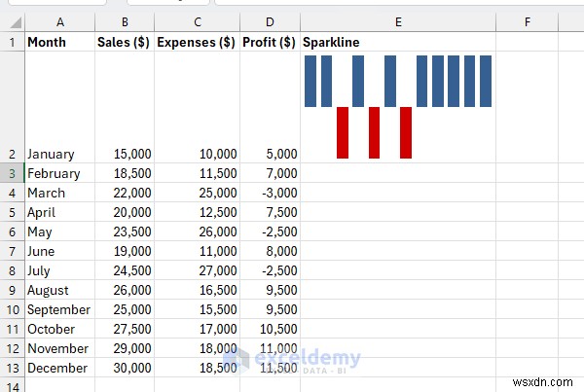Select row 1 header

(13, 42)
